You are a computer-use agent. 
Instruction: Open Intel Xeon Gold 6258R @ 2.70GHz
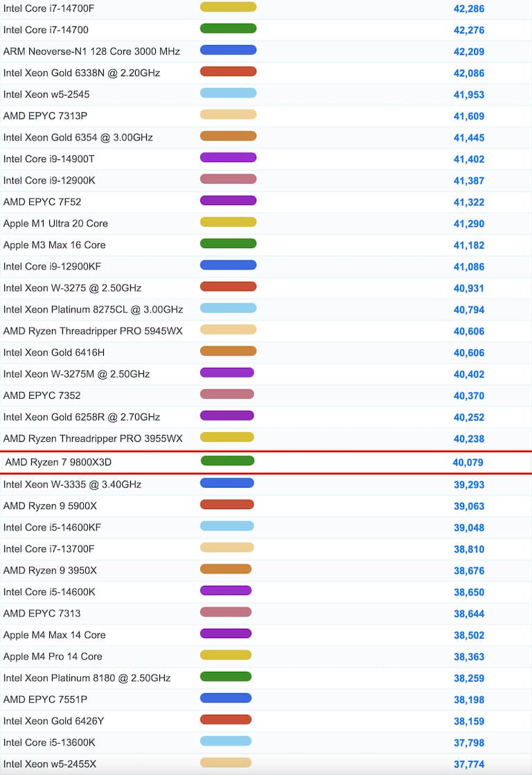click(x=82, y=417)
